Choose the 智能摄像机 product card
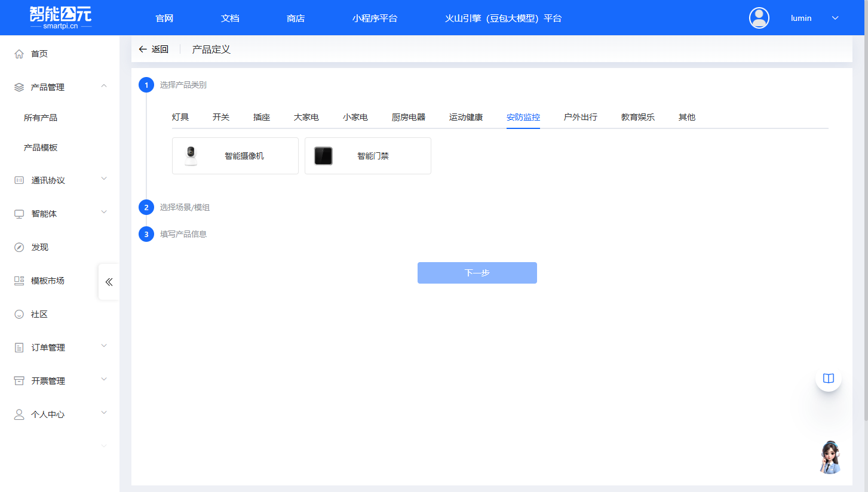The image size is (868, 492). coord(235,156)
